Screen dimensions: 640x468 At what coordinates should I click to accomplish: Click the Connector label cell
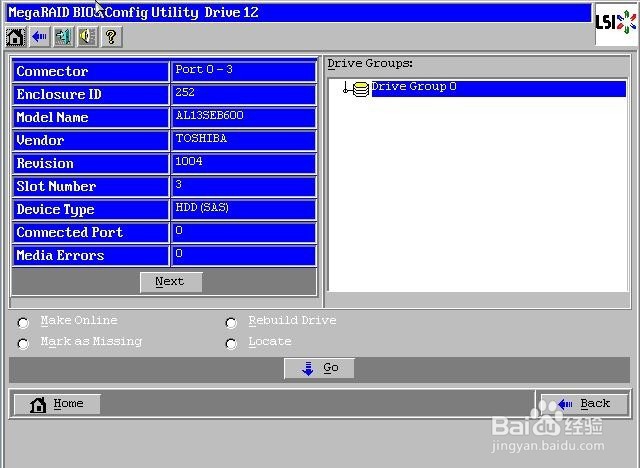91,71
